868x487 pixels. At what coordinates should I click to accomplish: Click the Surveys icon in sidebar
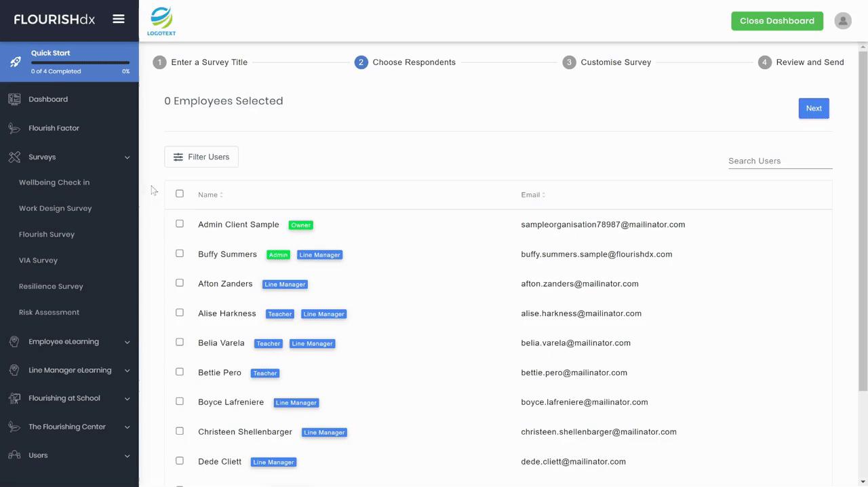14,157
